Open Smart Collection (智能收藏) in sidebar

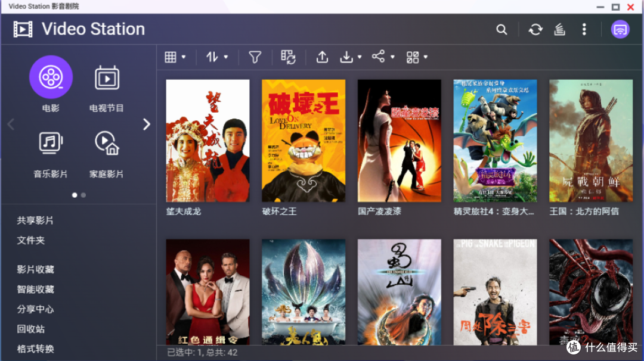coord(35,289)
